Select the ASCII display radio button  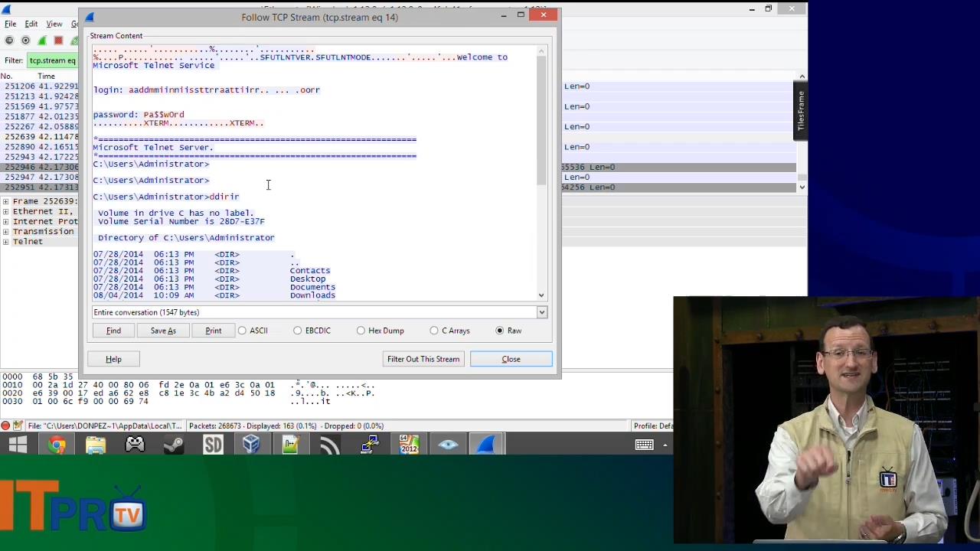click(242, 331)
